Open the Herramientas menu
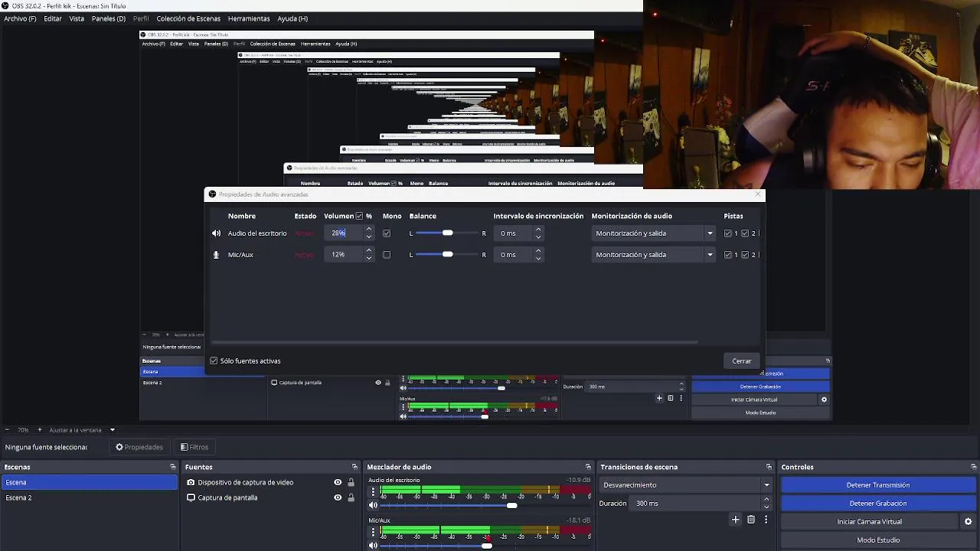980x551 pixels. pos(249,18)
